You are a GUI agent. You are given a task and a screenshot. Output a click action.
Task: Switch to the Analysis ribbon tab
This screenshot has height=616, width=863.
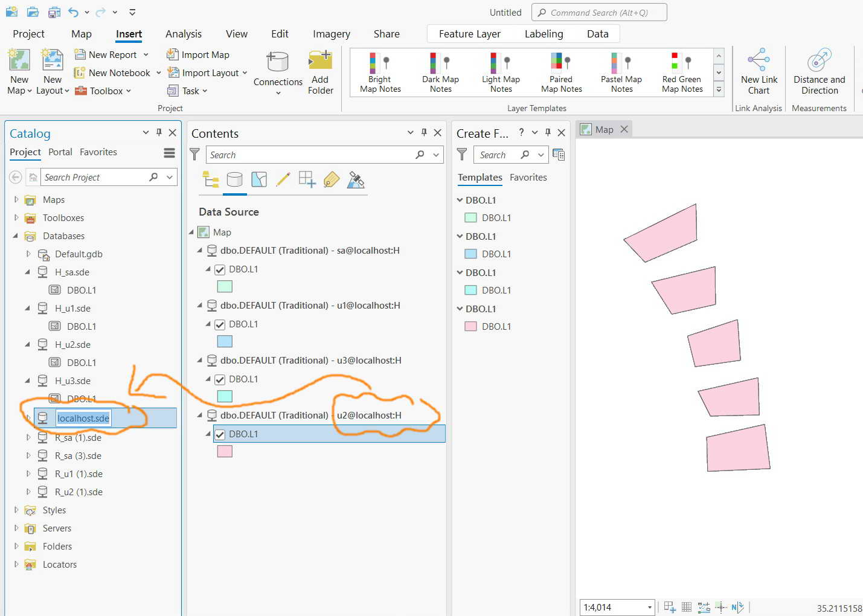pyautogui.click(x=184, y=34)
